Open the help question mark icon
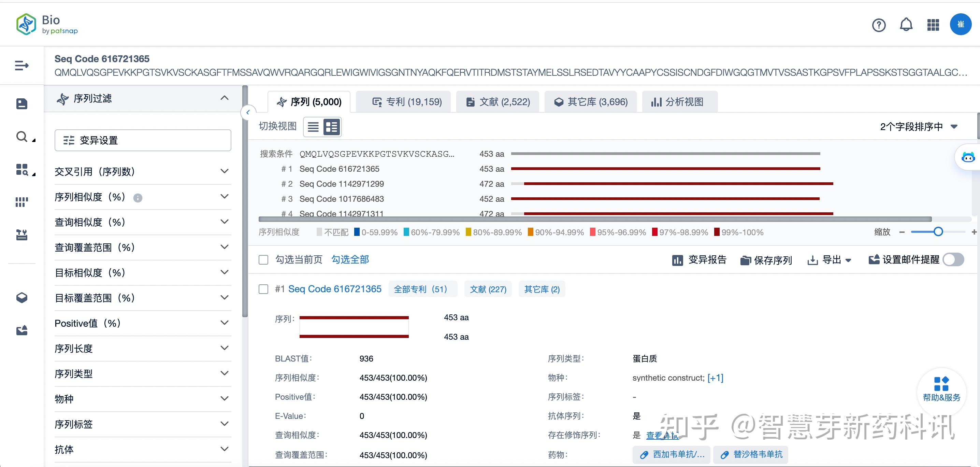This screenshot has width=980, height=467. click(879, 25)
